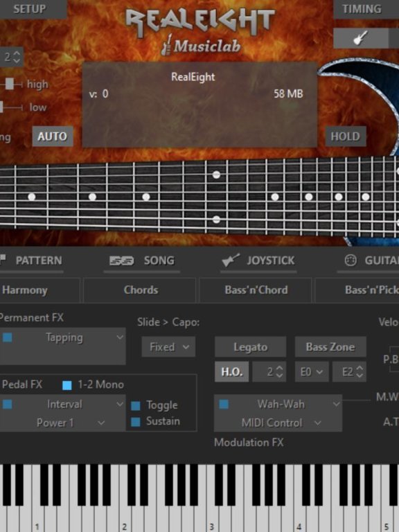
Task: Open the Fixed capo dropdown
Action: (168, 347)
